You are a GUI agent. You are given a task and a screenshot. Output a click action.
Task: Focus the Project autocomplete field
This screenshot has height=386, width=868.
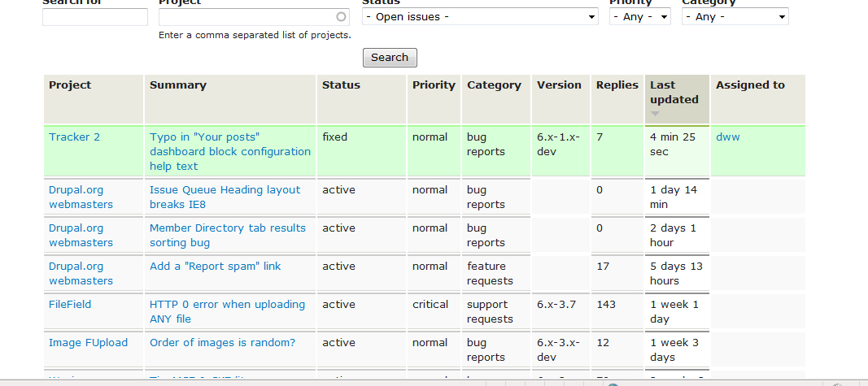[254, 16]
